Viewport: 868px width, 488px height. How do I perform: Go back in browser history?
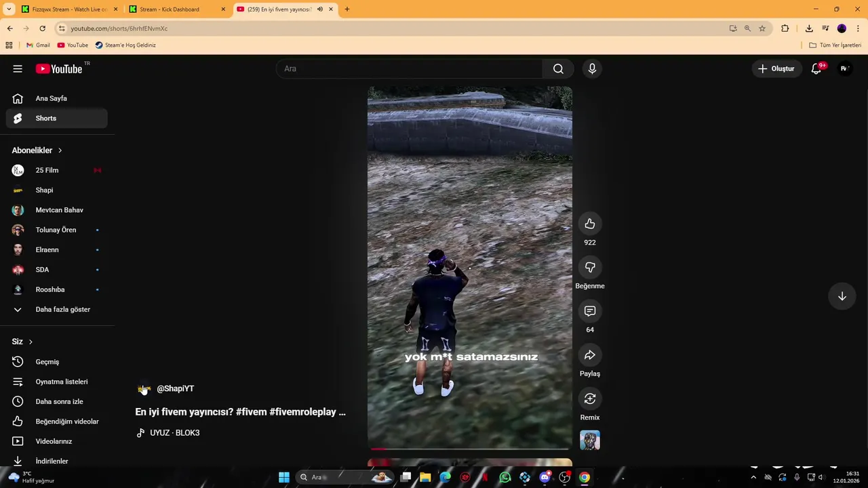coord(9,28)
